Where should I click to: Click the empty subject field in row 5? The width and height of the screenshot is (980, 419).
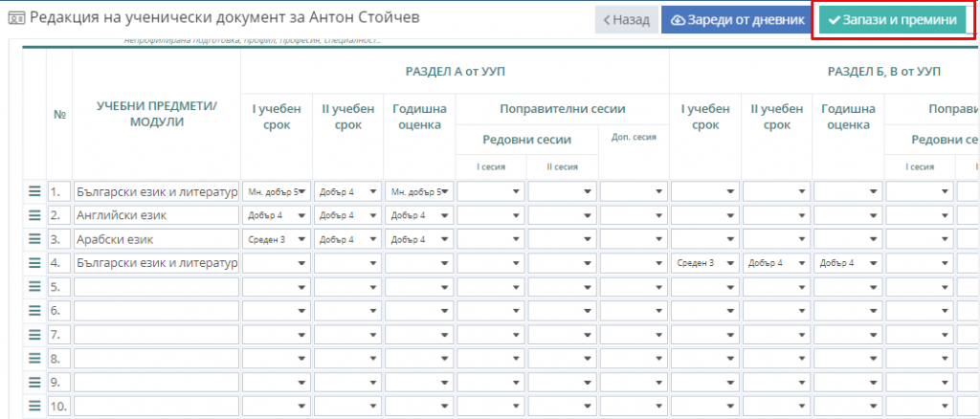[x=156, y=287]
